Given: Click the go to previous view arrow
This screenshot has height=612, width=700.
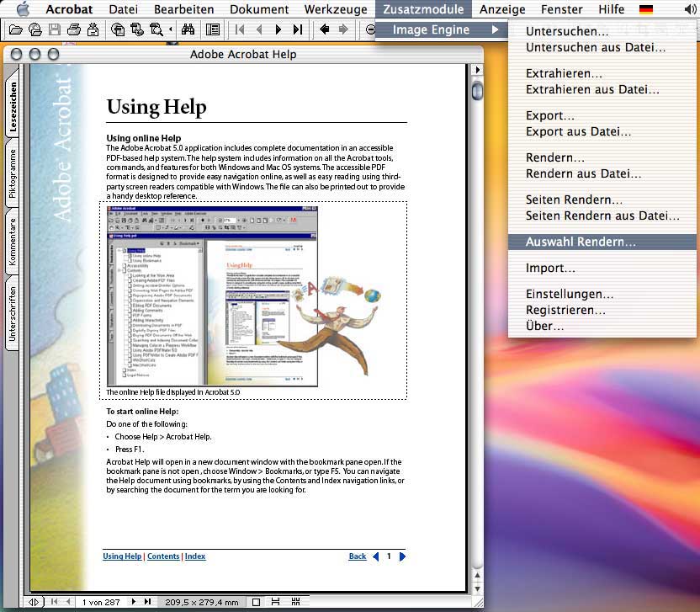Looking at the screenshot, I should 325,29.
